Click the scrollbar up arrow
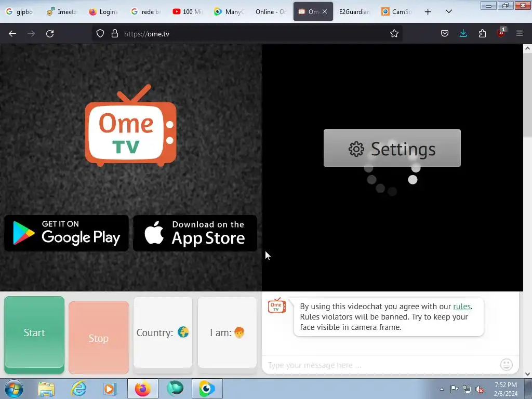532x399 pixels. (528, 48)
